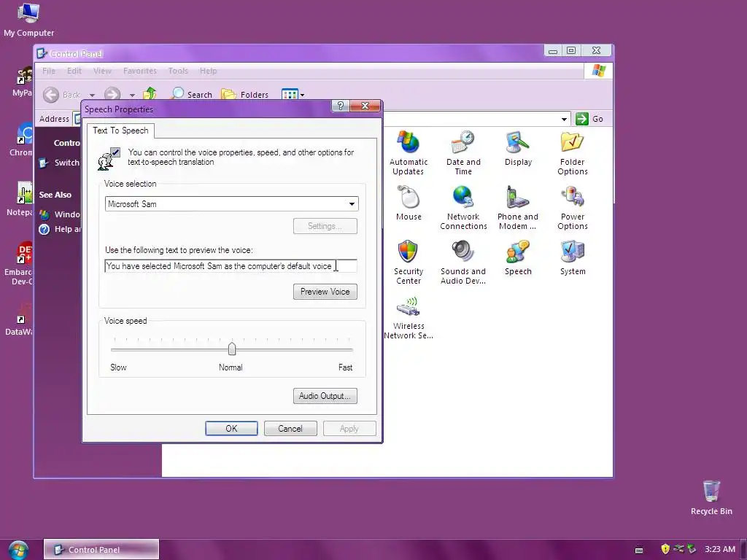Click the Up folder toolbar icon

click(150, 94)
